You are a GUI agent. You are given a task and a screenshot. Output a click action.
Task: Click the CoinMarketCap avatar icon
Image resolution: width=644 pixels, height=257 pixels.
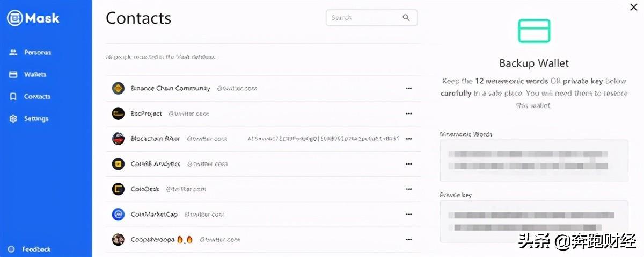tap(118, 215)
